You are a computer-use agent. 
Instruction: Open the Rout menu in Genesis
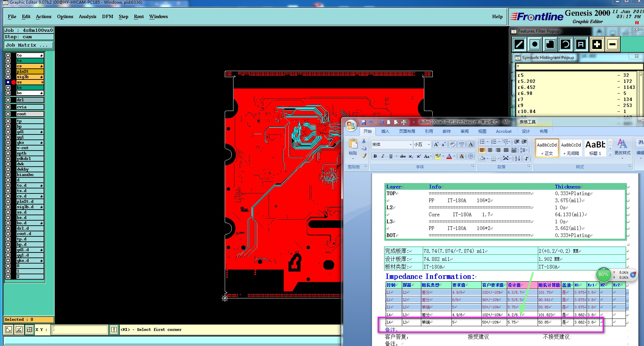click(139, 16)
